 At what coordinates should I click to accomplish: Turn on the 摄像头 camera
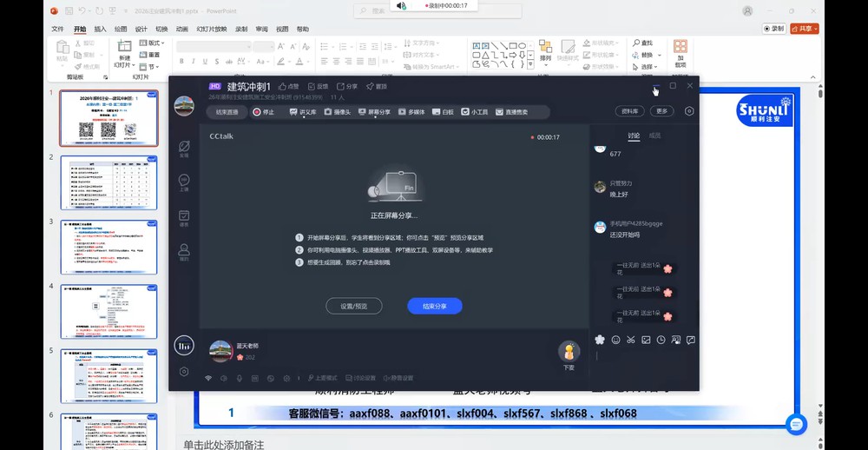pyautogui.click(x=337, y=112)
